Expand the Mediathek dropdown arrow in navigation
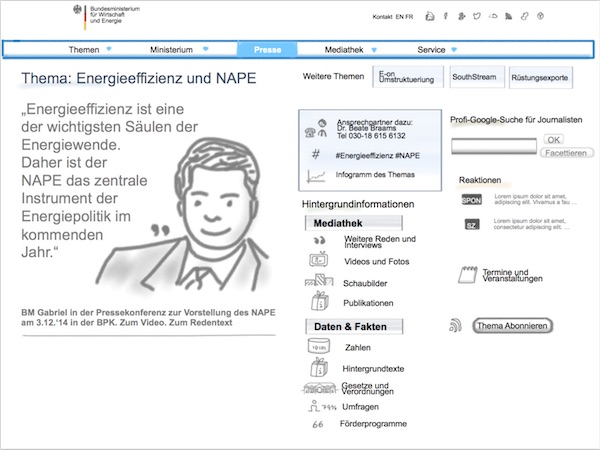This screenshot has height=450, width=600. pyautogui.click(x=374, y=50)
